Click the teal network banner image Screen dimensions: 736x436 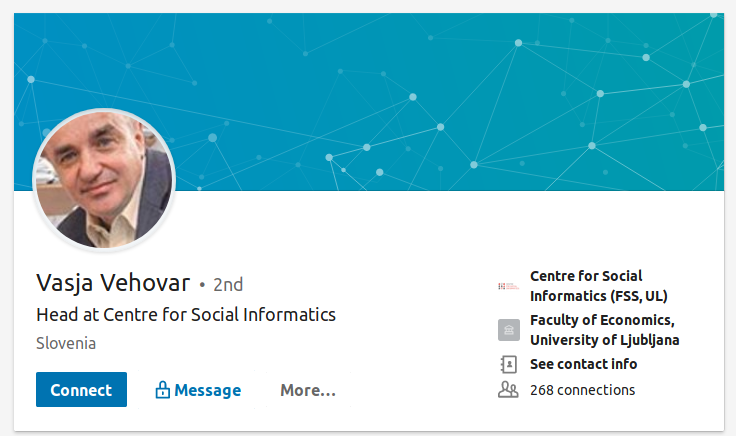pyautogui.click(x=450, y=100)
